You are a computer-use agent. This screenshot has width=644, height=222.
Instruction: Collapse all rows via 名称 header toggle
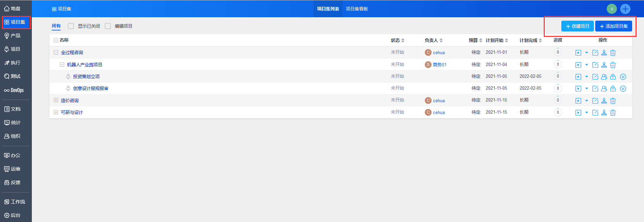tap(56, 40)
